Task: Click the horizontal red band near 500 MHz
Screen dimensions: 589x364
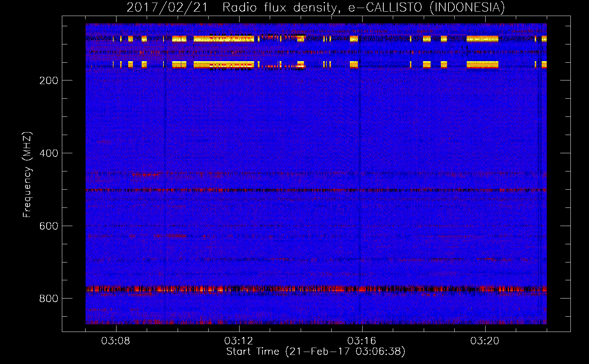Action: coord(316,190)
